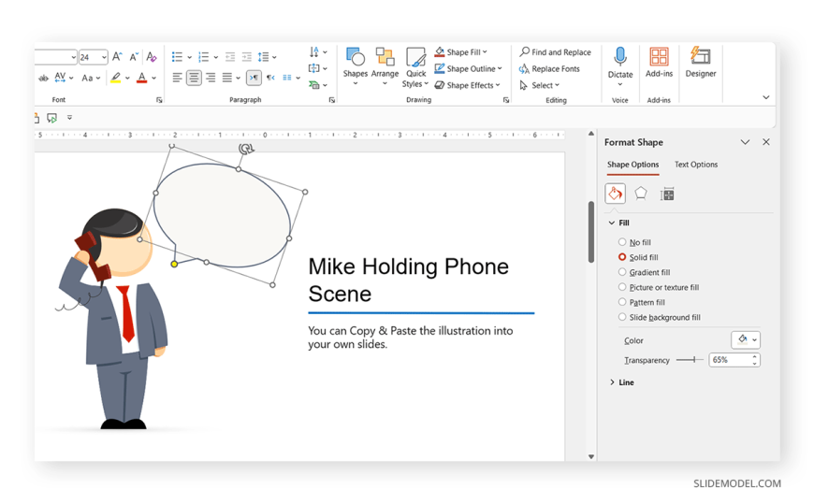Open the Shape Fill menu
The image size is (814, 504).
[461, 52]
